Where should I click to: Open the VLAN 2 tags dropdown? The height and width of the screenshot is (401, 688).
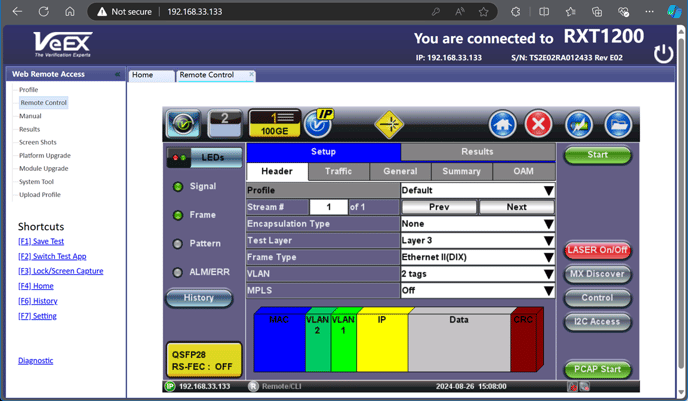477,274
